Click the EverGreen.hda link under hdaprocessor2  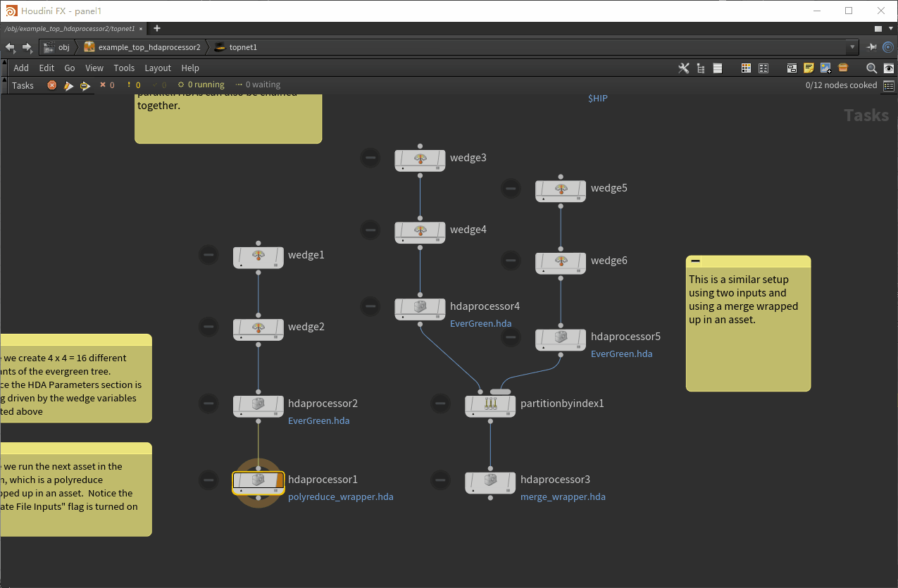(318, 420)
